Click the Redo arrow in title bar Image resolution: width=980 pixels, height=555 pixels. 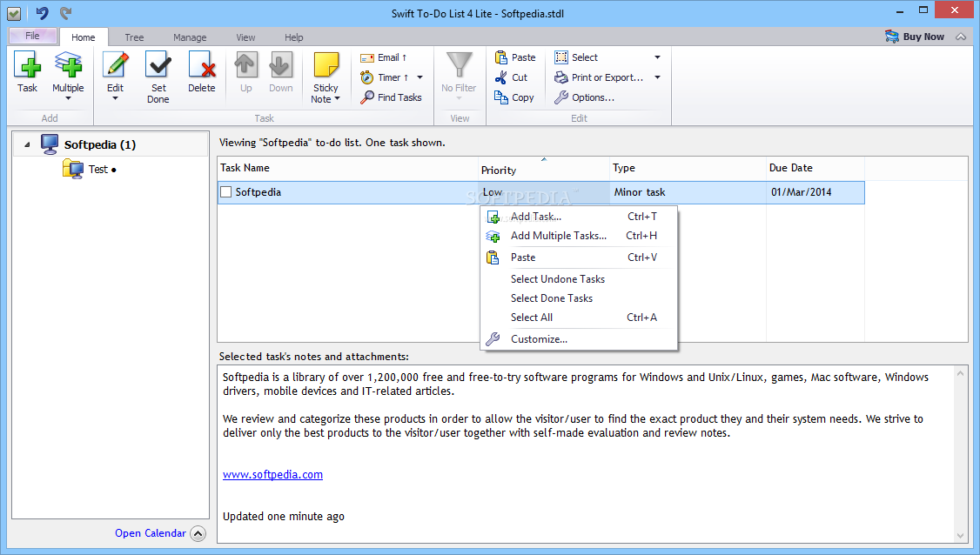coord(65,12)
